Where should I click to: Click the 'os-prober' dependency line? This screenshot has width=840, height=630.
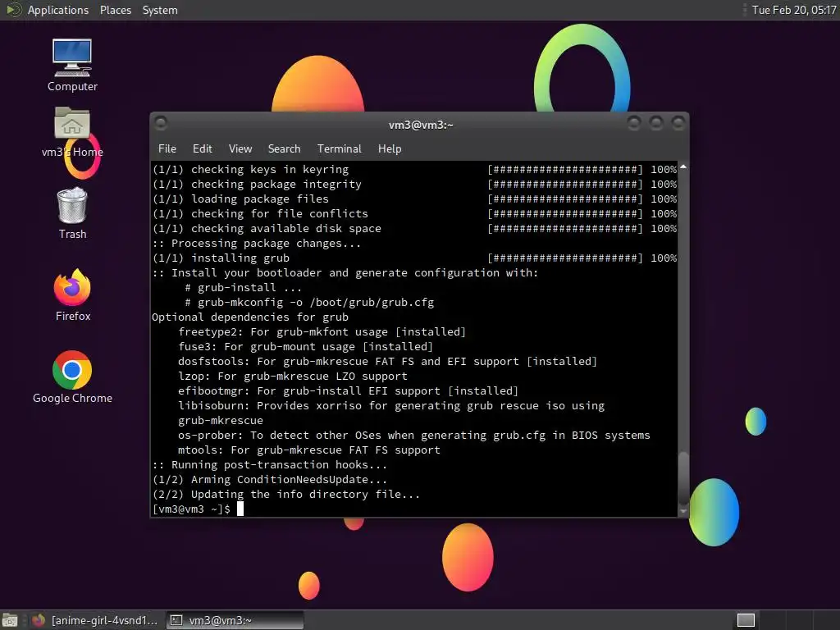(414, 435)
